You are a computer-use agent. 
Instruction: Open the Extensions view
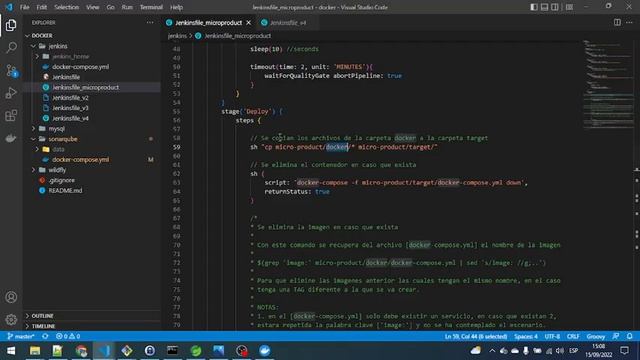11,116
